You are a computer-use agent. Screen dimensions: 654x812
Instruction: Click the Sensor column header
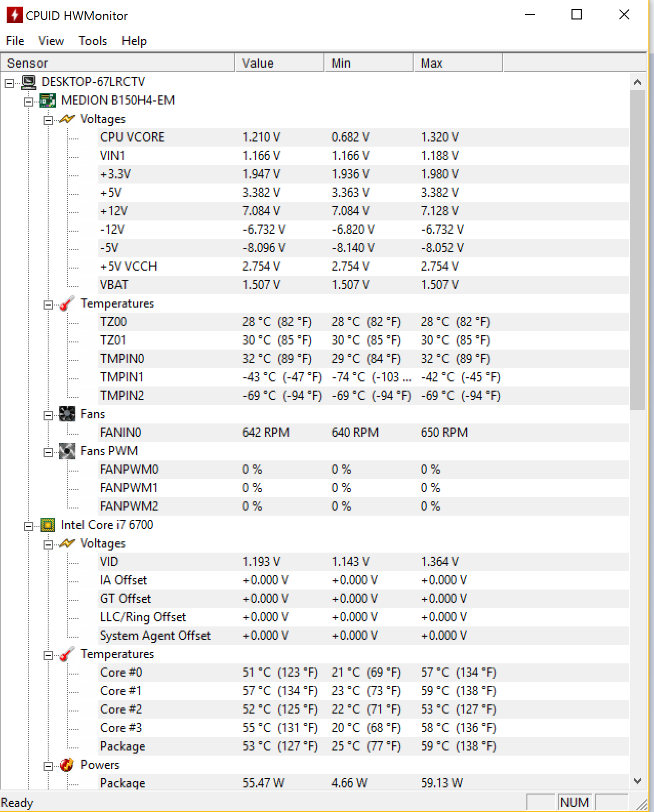118,63
